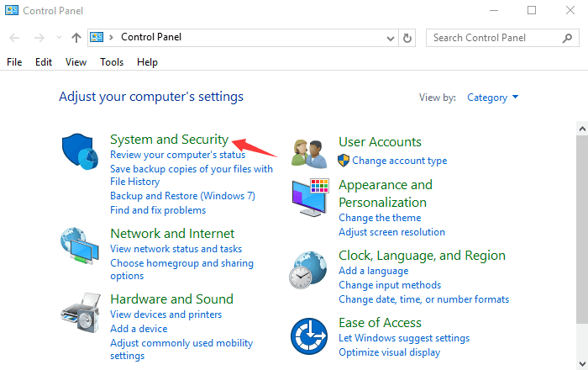Viewport: 588px width, 370px height.
Task: Refresh the Control Panel address bar
Action: [407, 38]
